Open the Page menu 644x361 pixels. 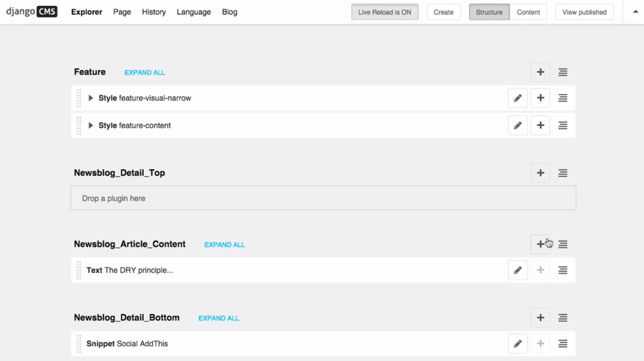[x=122, y=12]
